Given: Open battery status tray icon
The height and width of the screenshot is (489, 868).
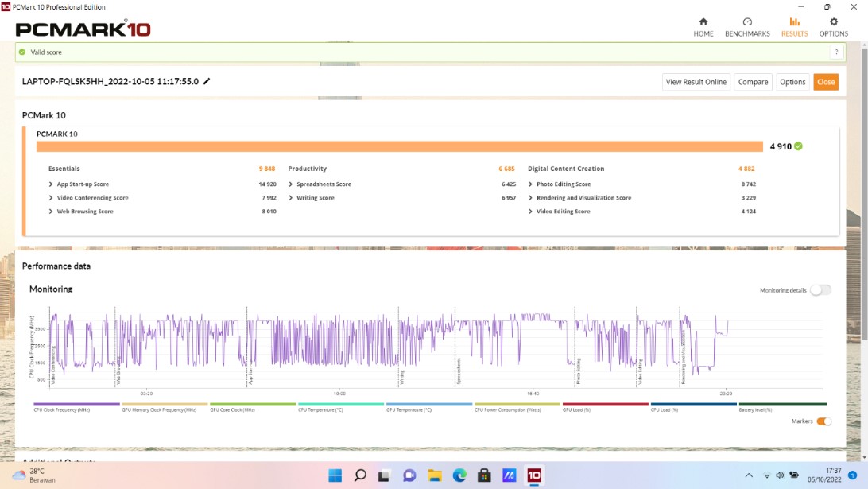Looking at the screenshot, I should (x=794, y=475).
